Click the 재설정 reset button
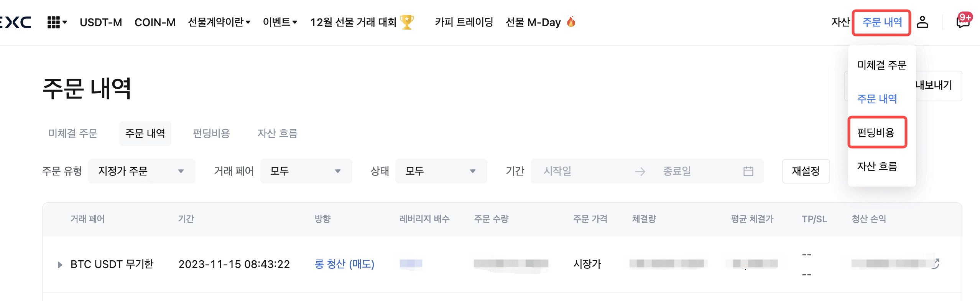Image resolution: width=980 pixels, height=301 pixels. coord(806,171)
